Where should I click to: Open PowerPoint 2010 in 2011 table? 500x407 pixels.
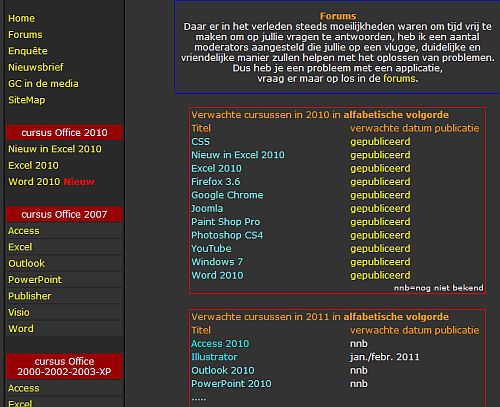point(231,384)
